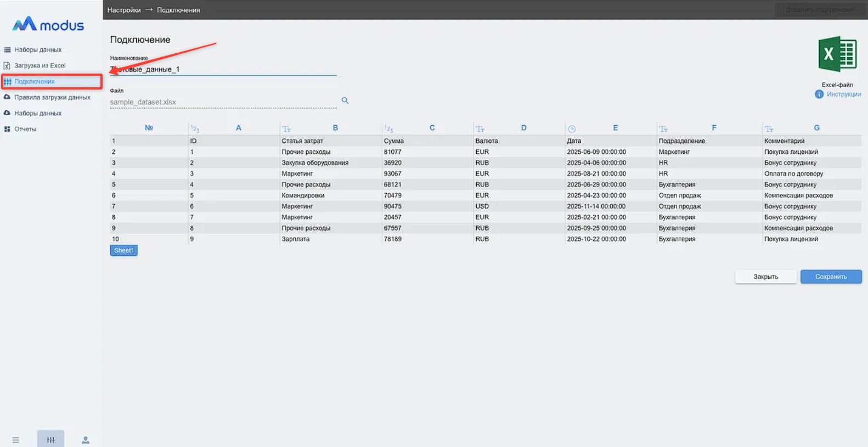Click the clock date-type icon in column E
The height and width of the screenshot is (447, 868).
pyautogui.click(x=572, y=129)
